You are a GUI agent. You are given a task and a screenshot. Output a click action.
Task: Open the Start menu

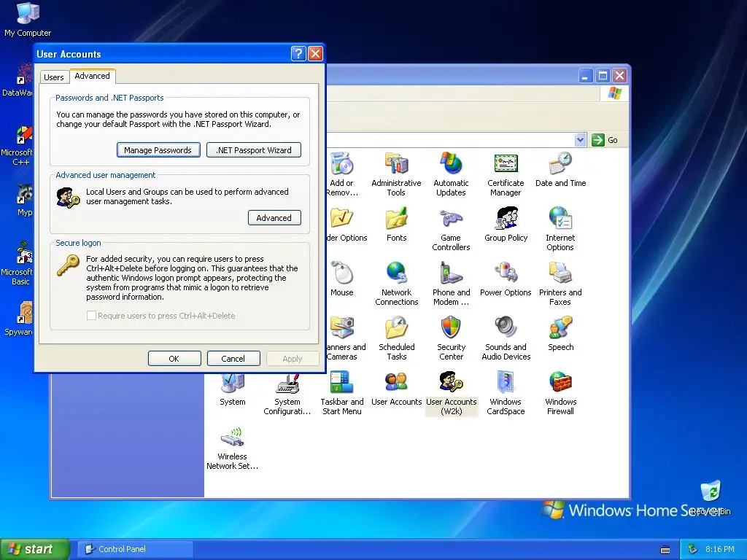coord(35,549)
